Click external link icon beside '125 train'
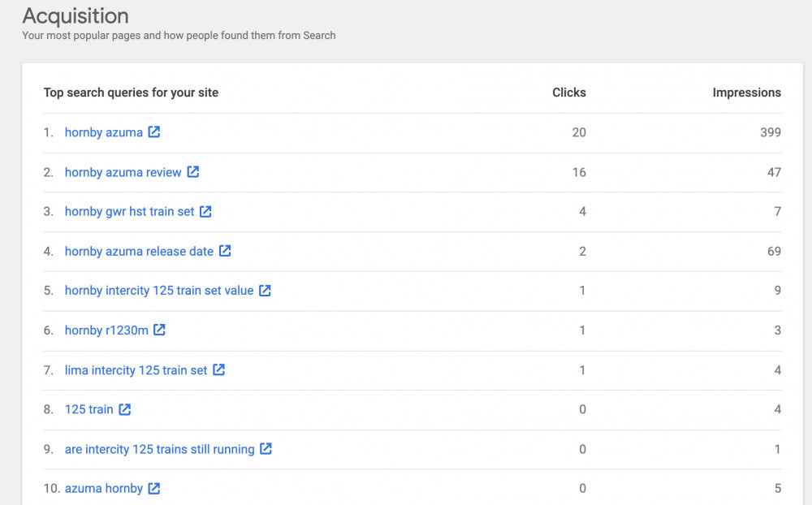The image size is (812, 505). (x=125, y=410)
